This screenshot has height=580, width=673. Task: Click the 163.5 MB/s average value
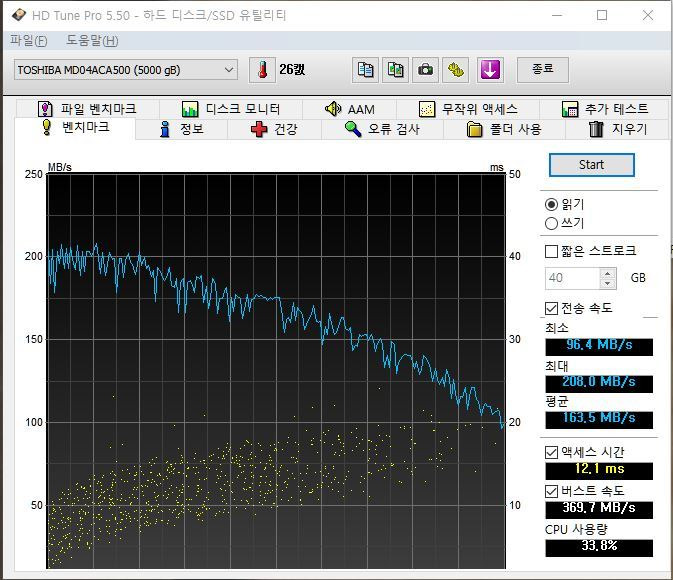(599, 418)
